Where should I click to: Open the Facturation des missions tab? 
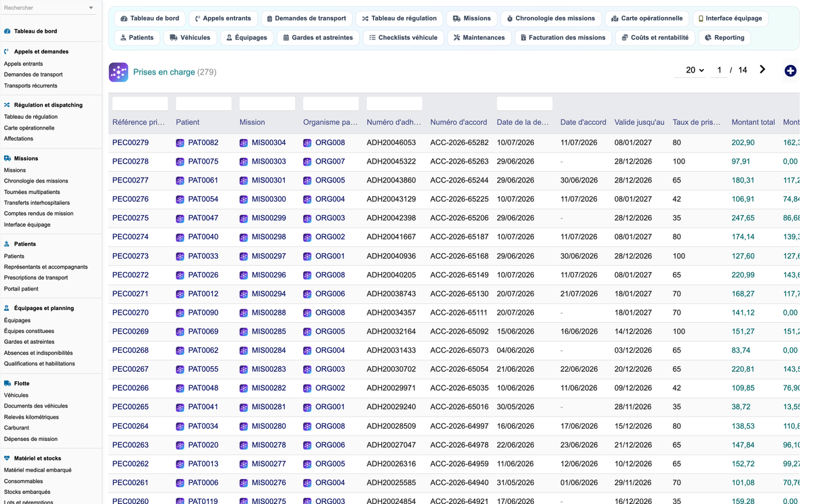point(563,37)
